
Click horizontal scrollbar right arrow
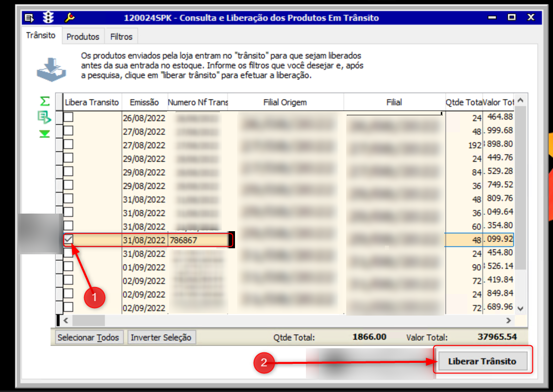tap(508, 321)
